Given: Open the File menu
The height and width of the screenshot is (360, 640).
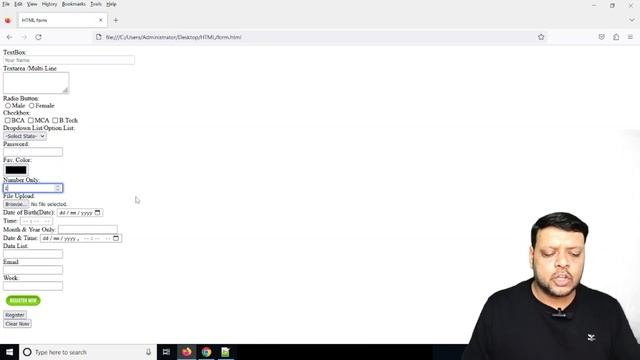Looking at the screenshot, I should point(6,4).
